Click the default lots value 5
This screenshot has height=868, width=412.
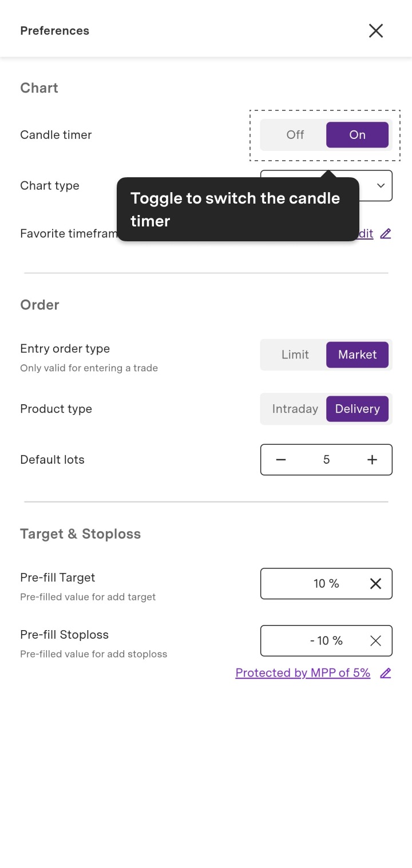click(x=326, y=460)
